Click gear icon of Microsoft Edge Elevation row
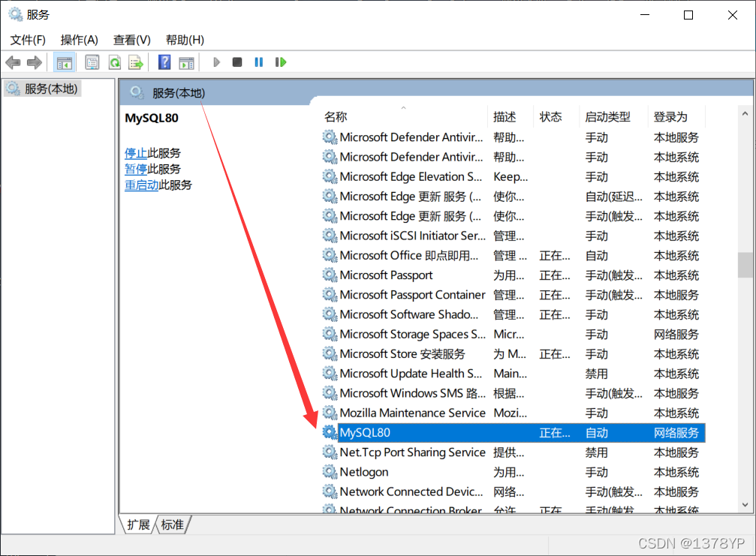 pyautogui.click(x=330, y=177)
